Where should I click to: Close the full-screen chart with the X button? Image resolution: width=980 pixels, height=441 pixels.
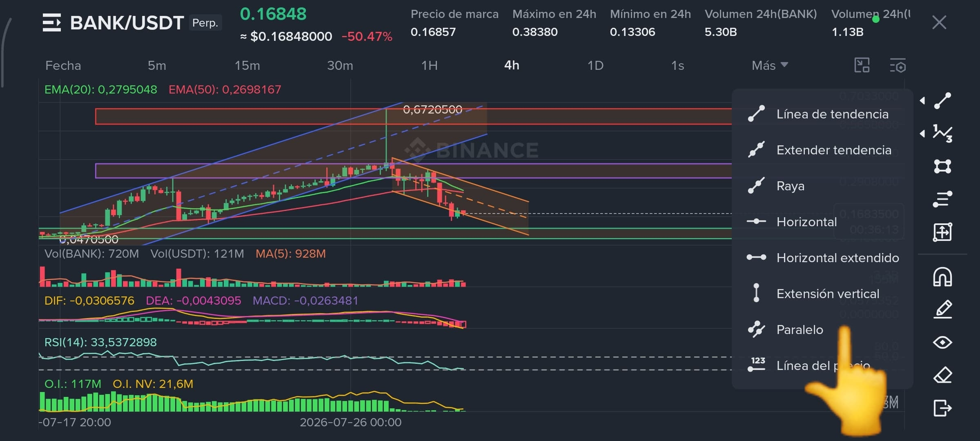[939, 22]
